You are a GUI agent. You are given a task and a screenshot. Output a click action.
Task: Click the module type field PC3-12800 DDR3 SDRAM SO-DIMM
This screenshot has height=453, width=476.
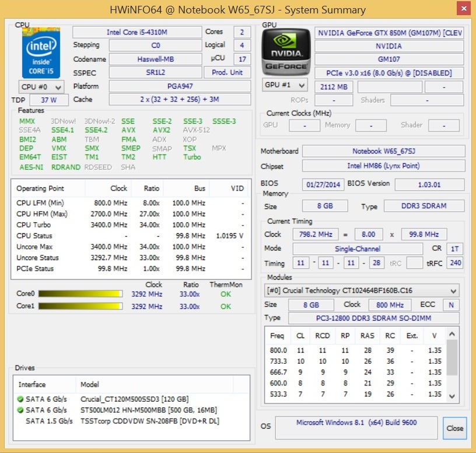[374, 318]
